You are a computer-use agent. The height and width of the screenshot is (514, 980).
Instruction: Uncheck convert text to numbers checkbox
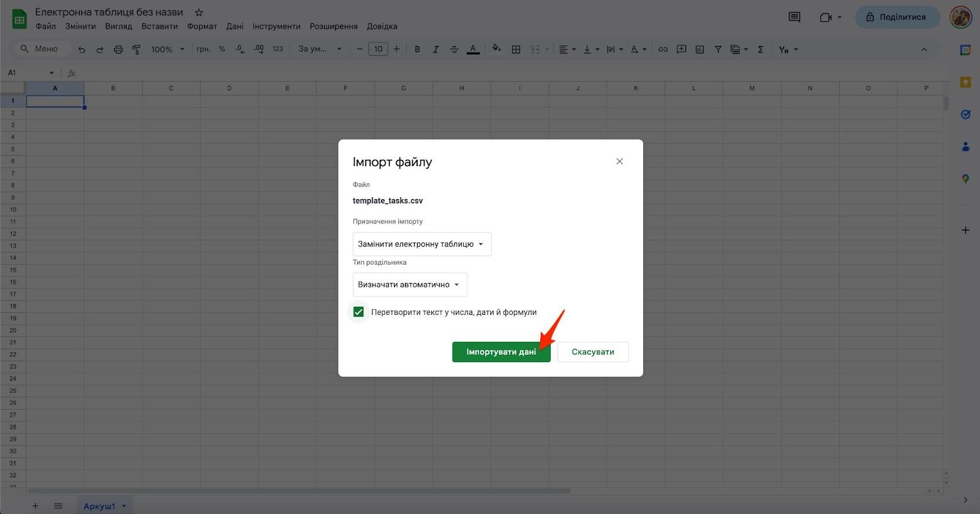pos(358,312)
